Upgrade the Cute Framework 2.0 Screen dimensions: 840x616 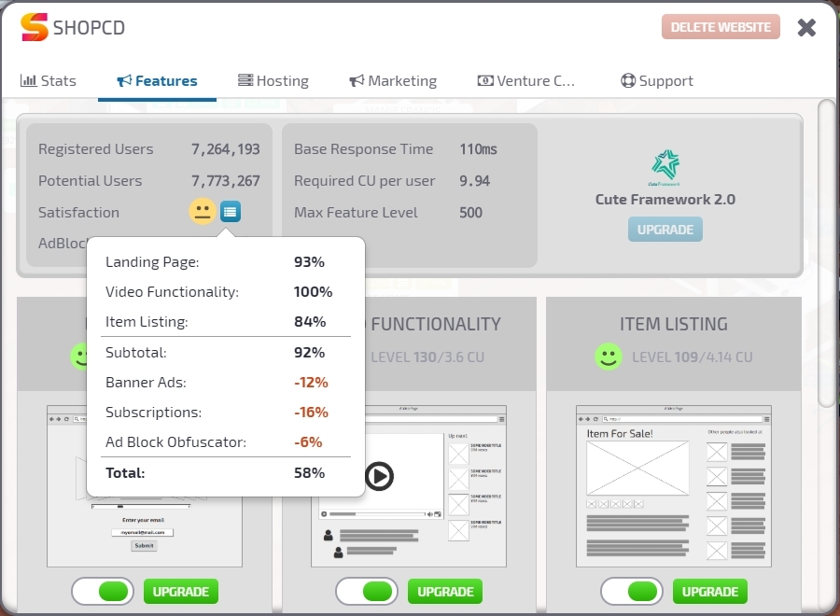click(665, 230)
